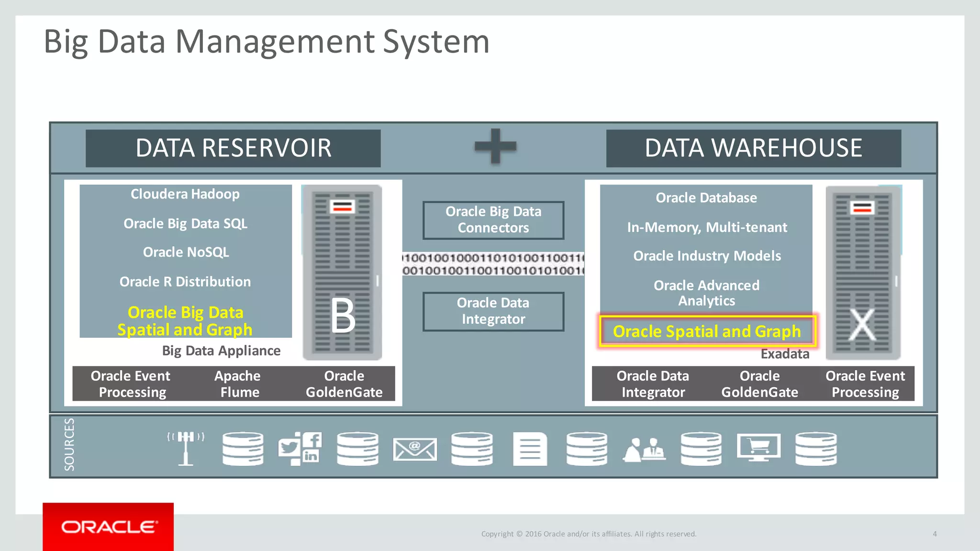Click the database icon after the email envelope
980x551 pixels.
(x=472, y=449)
